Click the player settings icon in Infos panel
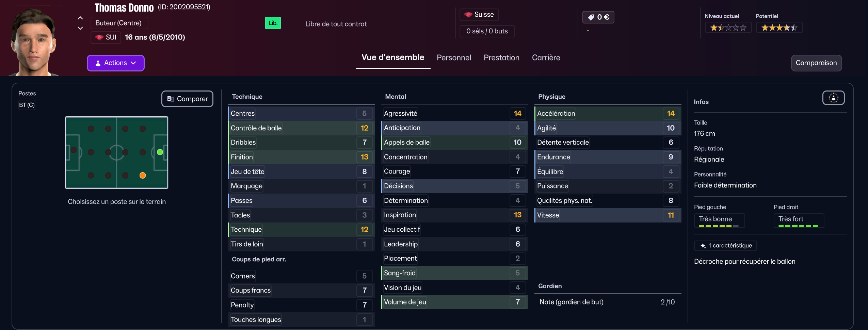This screenshot has width=868, height=330. pyautogui.click(x=833, y=98)
